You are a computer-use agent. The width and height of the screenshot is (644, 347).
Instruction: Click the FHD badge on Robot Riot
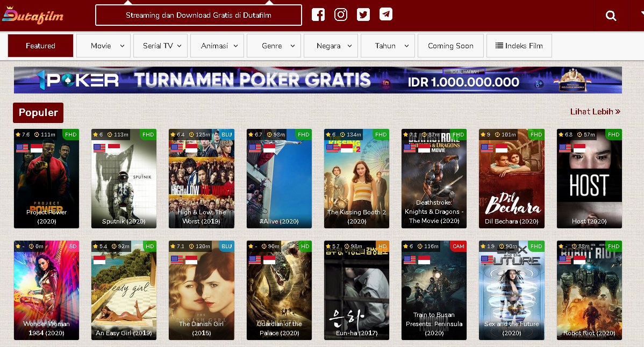tap(613, 247)
